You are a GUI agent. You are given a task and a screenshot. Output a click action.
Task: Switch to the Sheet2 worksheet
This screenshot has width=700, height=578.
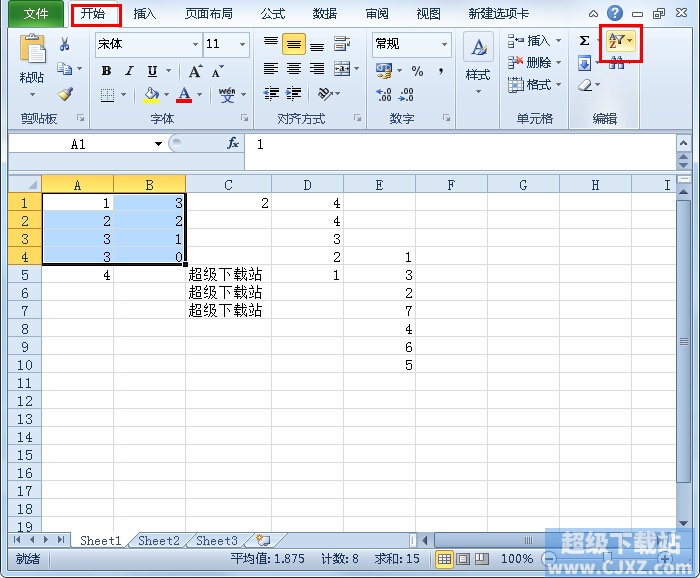[x=158, y=541]
